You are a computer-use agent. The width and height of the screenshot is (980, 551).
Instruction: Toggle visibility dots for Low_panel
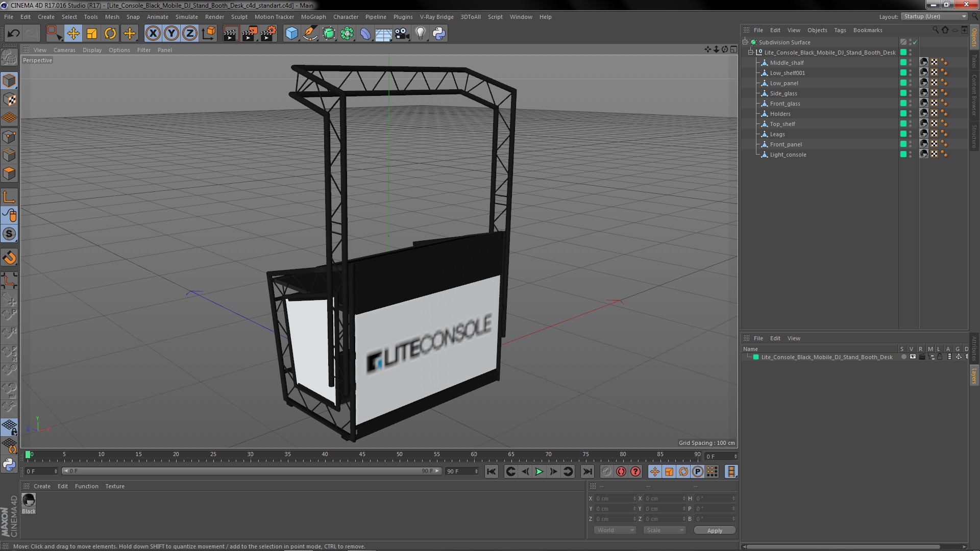pos(910,83)
